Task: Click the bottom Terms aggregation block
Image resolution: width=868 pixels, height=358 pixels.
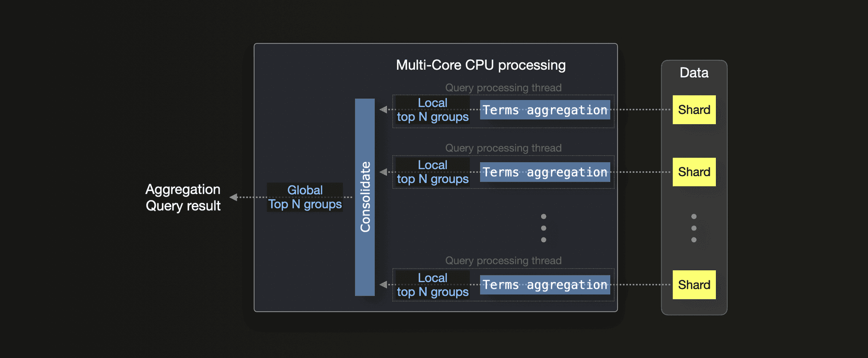Action: 545,285
